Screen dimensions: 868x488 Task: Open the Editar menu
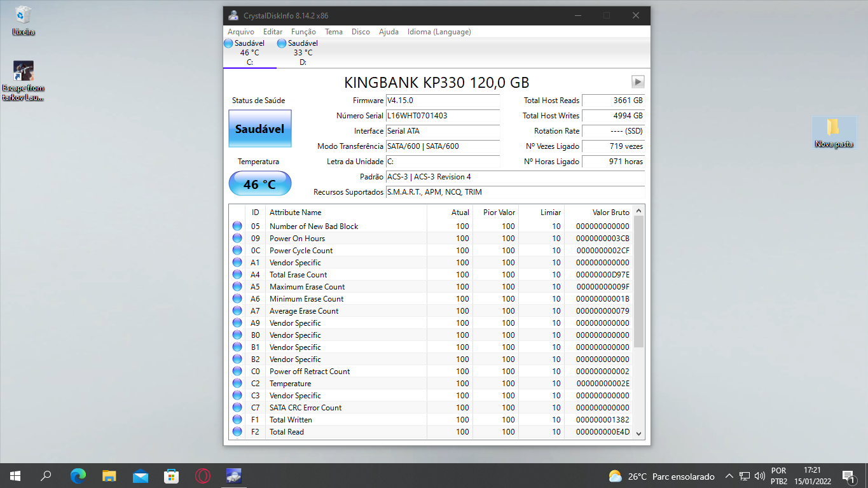273,32
